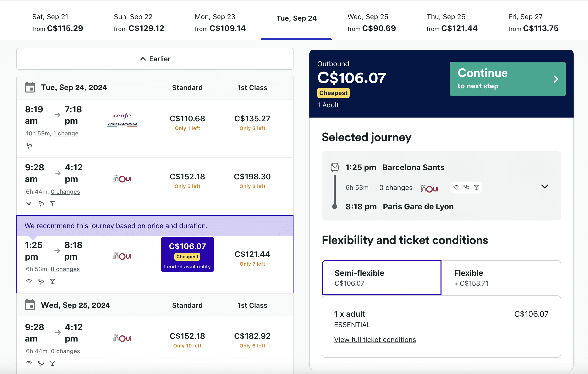Click the calendar icon beside Wed, Sep 25, 2024
Viewport: 588px width, 374px height.
click(30, 305)
